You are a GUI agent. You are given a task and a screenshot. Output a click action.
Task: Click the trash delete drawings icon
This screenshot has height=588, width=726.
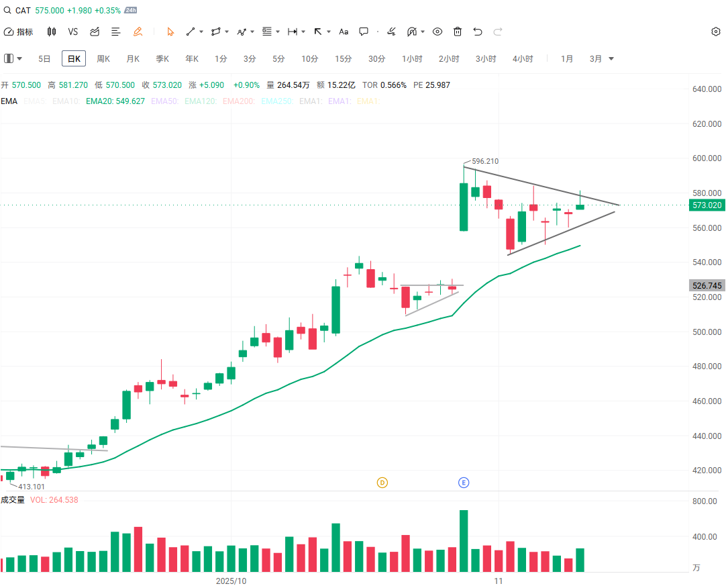pos(458,32)
